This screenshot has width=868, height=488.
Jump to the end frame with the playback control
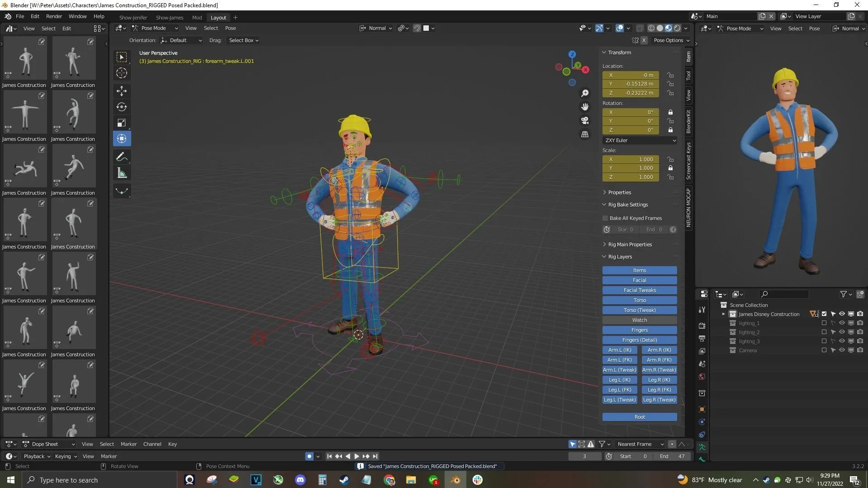click(375, 456)
